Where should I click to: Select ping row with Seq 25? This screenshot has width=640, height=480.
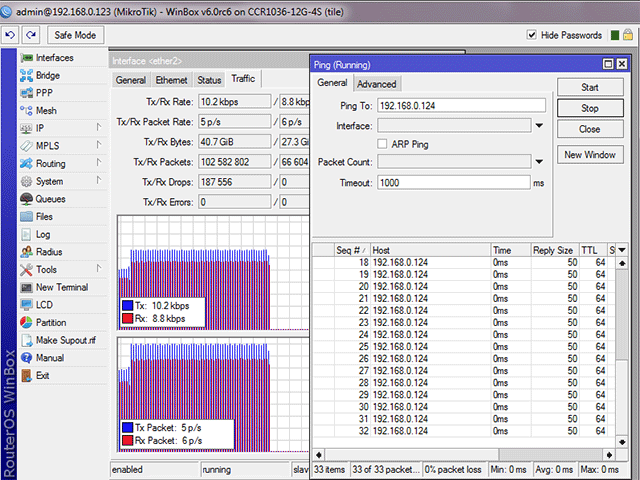(x=464, y=347)
